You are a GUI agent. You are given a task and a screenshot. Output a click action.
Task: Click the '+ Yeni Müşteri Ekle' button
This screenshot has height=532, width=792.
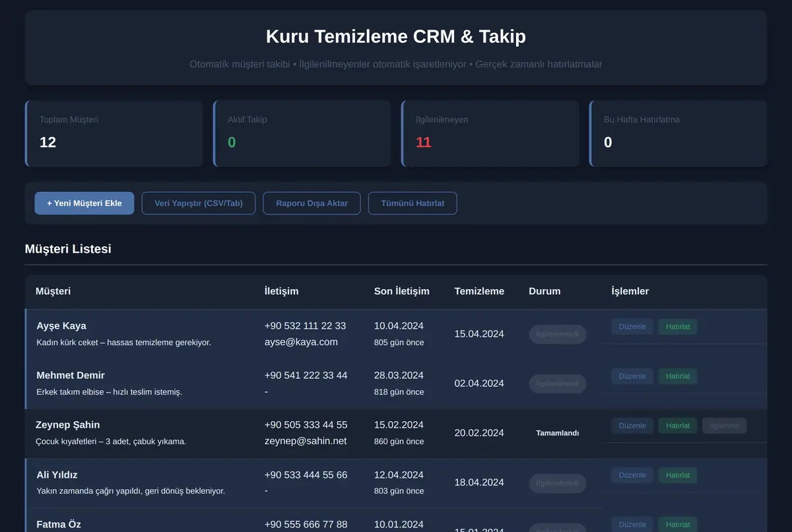pyautogui.click(x=84, y=203)
